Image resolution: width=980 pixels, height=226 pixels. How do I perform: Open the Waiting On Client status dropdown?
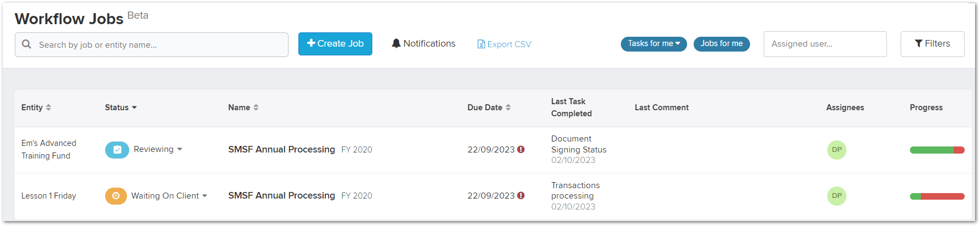point(169,196)
